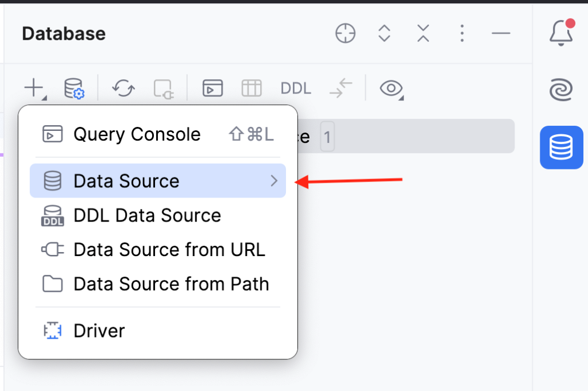Open the table data viewer icon

[x=252, y=88]
